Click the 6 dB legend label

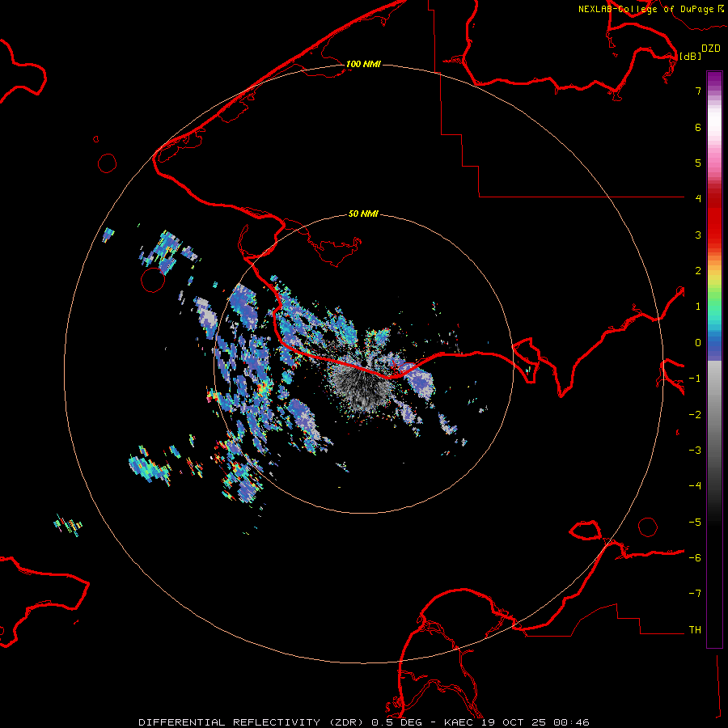click(x=698, y=127)
